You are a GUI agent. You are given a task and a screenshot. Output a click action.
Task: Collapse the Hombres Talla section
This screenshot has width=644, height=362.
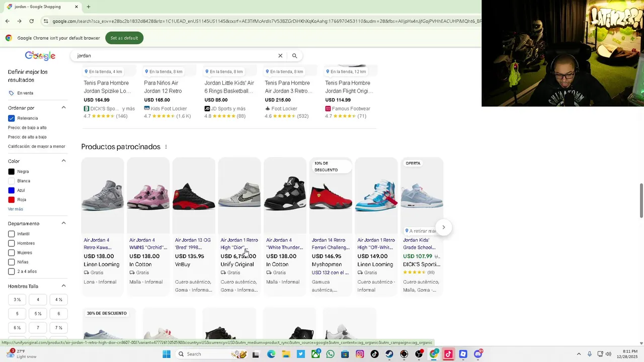click(x=63, y=286)
